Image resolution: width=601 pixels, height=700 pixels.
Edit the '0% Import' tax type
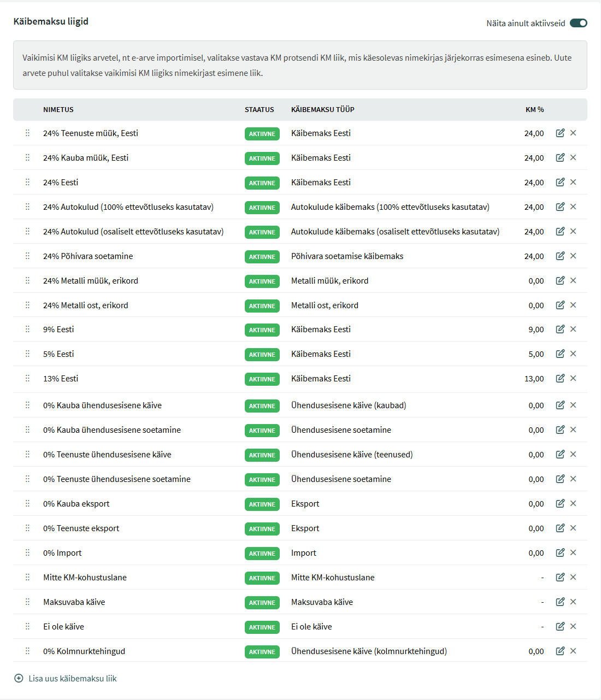pyautogui.click(x=560, y=553)
